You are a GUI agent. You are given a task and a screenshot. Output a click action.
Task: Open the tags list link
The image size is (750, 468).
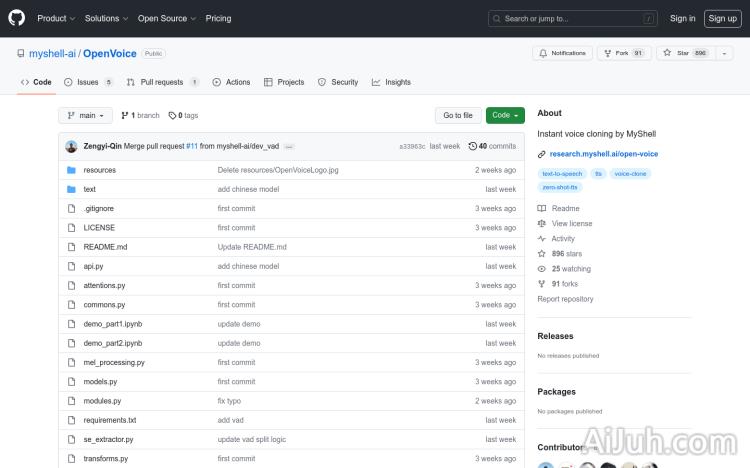pyautogui.click(x=183, y=115)
